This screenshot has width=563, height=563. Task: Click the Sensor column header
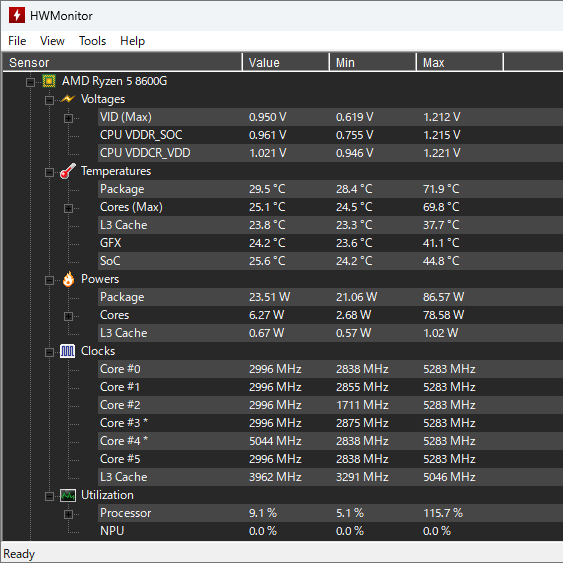[x=122, y=62]
